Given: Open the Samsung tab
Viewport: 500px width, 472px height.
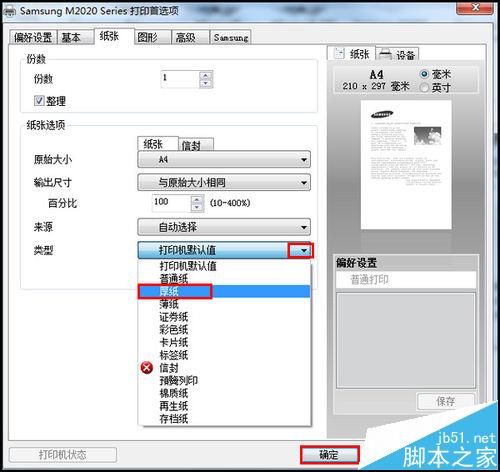Looking at the screenshot, I should click(230, 37).
